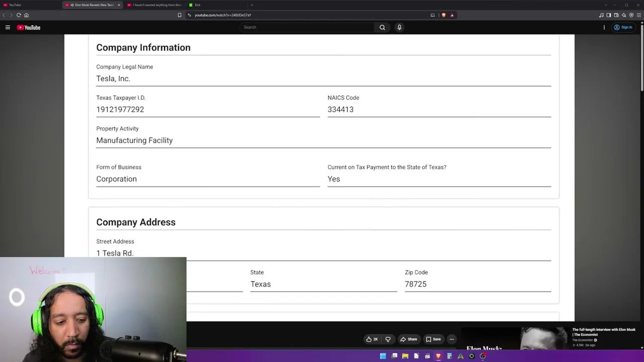
Task: Open the green circle taskbar app
Action: tap(471, 356)
